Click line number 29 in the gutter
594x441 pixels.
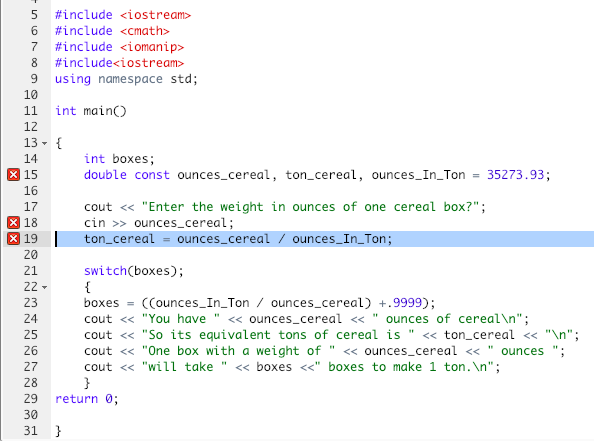click(31, 399)
